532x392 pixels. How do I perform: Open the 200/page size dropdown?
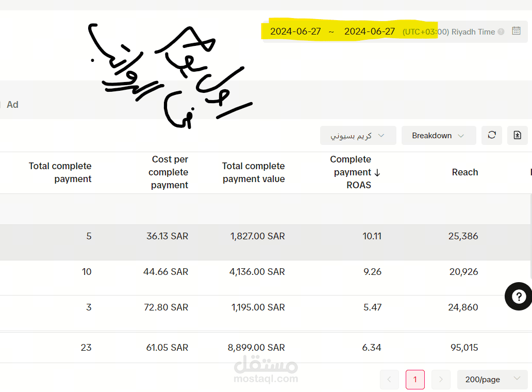pos(492,380)
